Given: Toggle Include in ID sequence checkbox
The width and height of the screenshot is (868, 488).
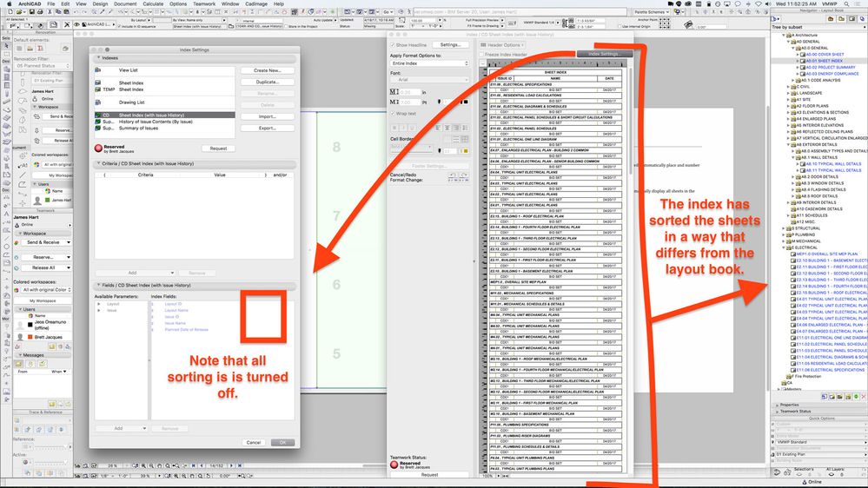Looking at the screenshot, I should [119, 26].
